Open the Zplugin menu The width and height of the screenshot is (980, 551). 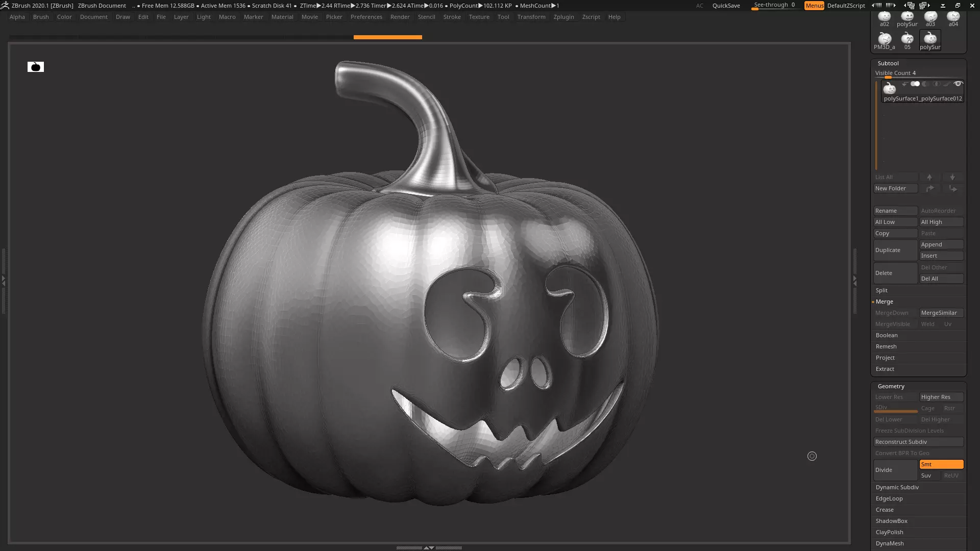563,17
